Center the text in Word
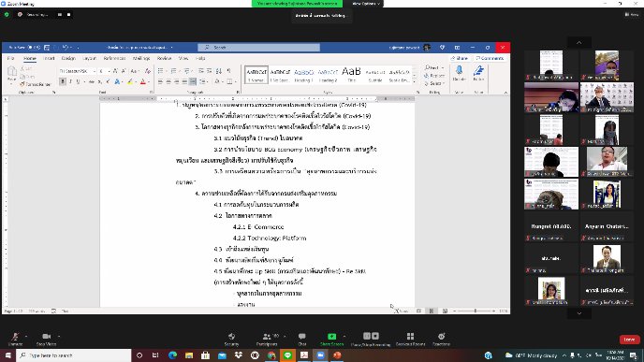 coord(168,81)
